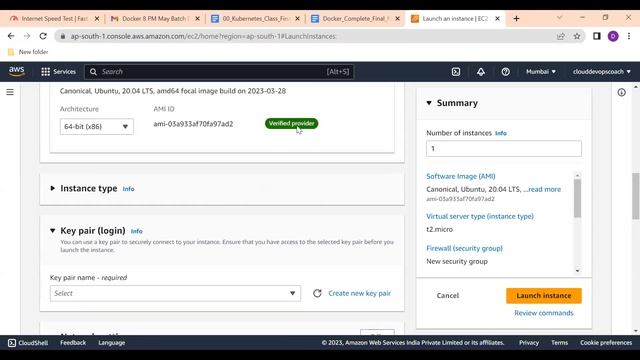This screenshot has height=360, width=640.
Task: Open the Key pair Info link
Action: pyautogui.click(x=136, y=231)
